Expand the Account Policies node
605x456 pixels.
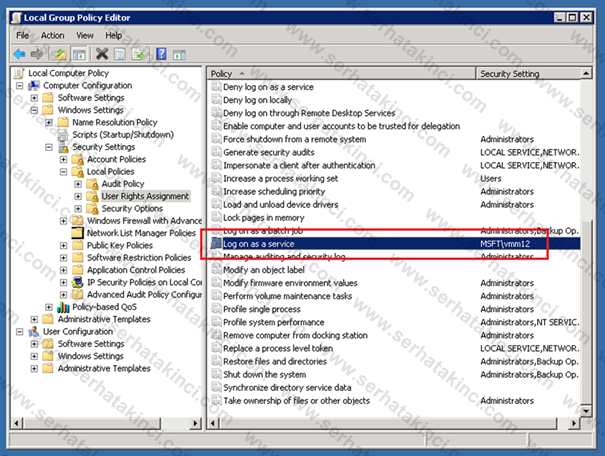64,159
